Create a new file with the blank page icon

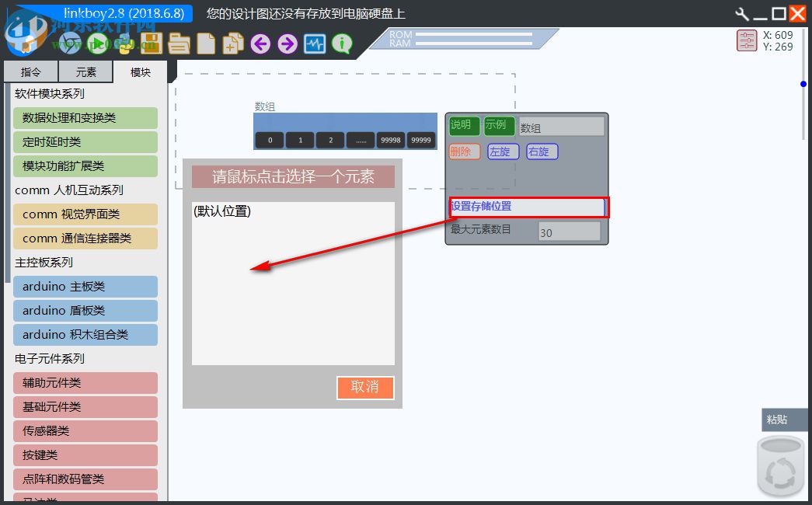(206, 44)
